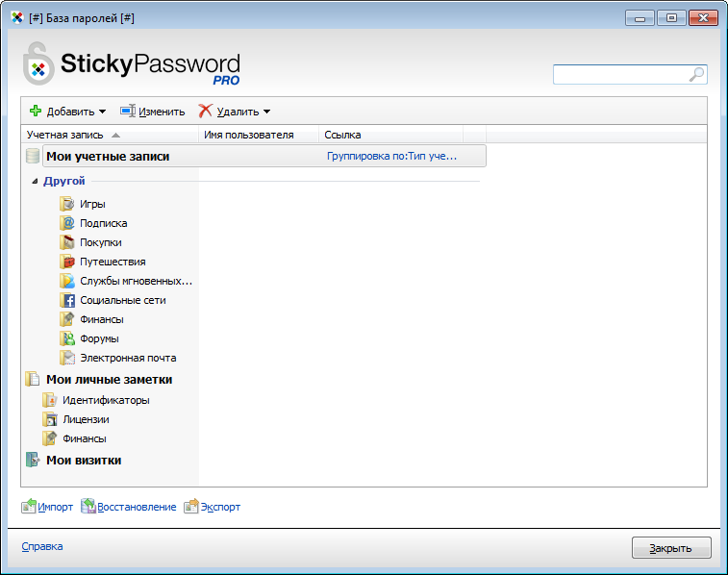Click the Изменить edit icon
The image size is (728, 575).
click(x=128, y=111)
